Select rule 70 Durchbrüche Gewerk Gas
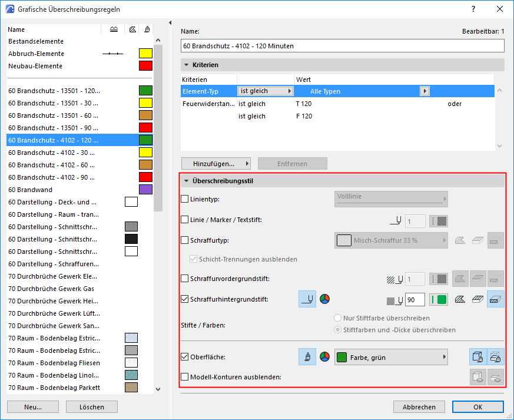Viewport: 514px width, 420px height. (x=79, y=289)
